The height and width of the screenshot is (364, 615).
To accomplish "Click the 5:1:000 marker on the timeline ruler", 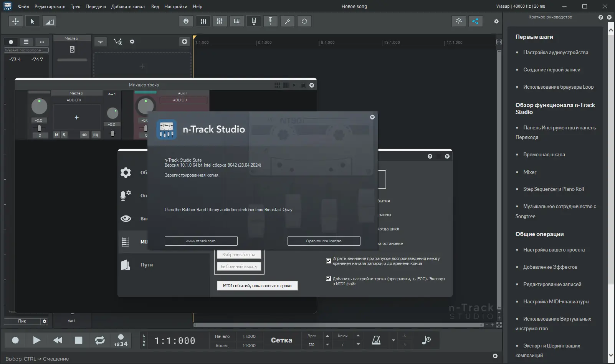I will 265,43.
